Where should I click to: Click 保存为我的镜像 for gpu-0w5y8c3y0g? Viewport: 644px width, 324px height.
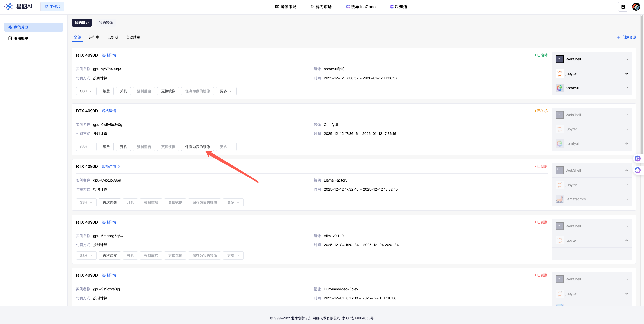(197, 147)
